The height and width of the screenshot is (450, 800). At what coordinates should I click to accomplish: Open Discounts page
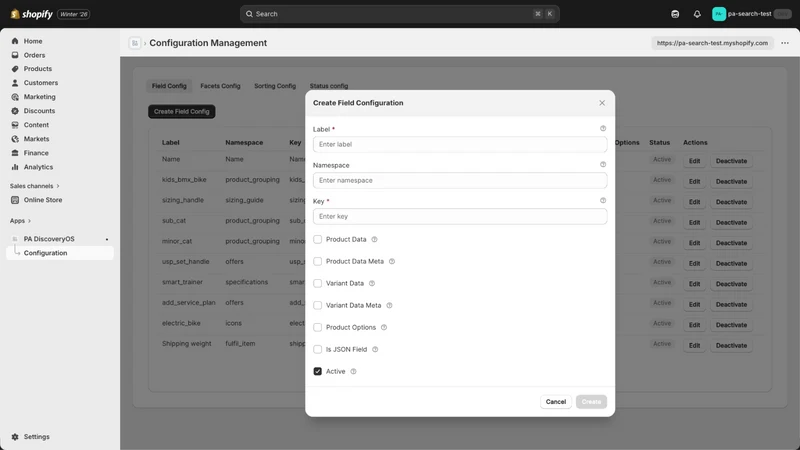coord(39,111)
